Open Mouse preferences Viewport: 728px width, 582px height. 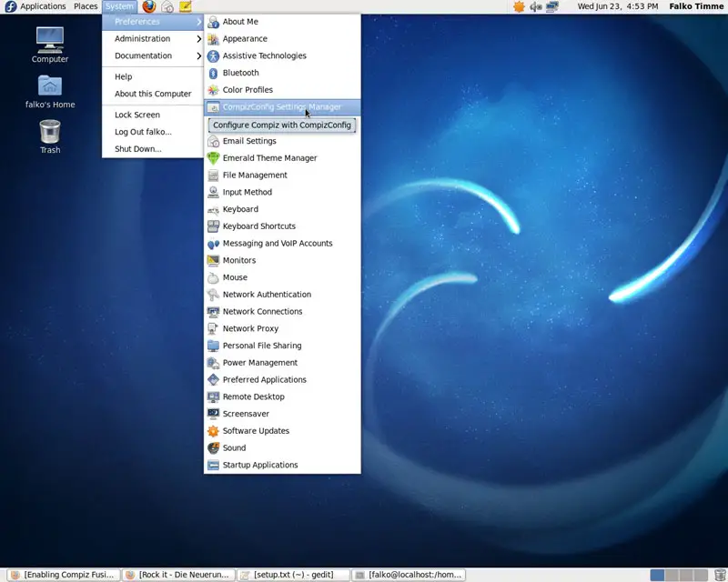coord(282,277)
